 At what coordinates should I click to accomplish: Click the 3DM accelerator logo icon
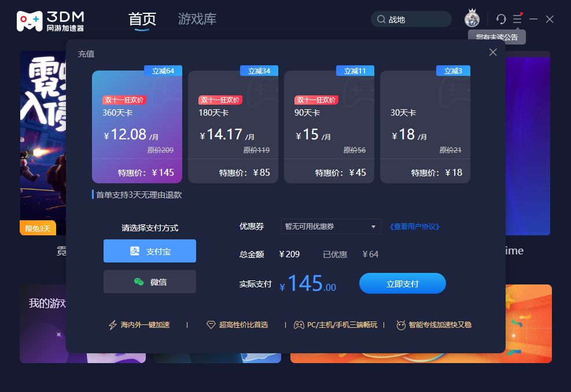(29, 21)
